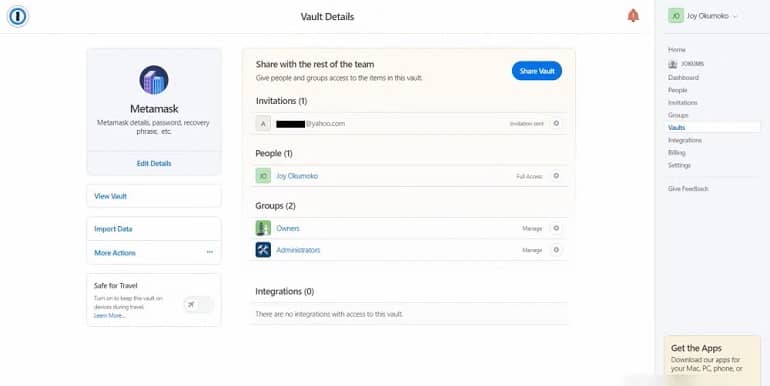Open Joy Okumoko's profile link in People
This screenshot has height=386, width=770.
coord(297,176)
